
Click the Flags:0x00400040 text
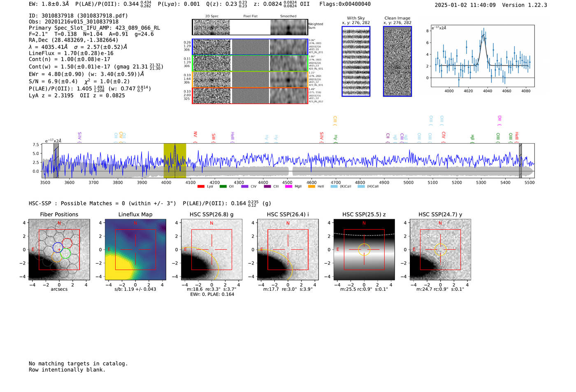tap(345, 4)
